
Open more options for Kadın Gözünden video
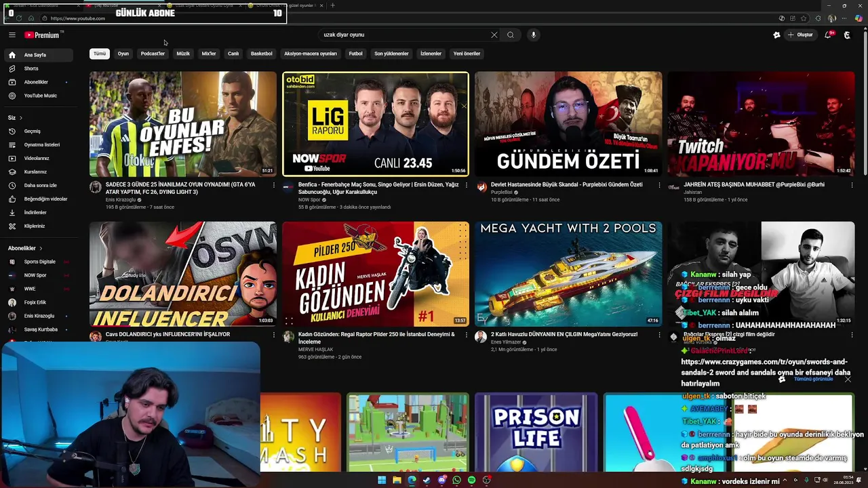click(x=467, y=335)
